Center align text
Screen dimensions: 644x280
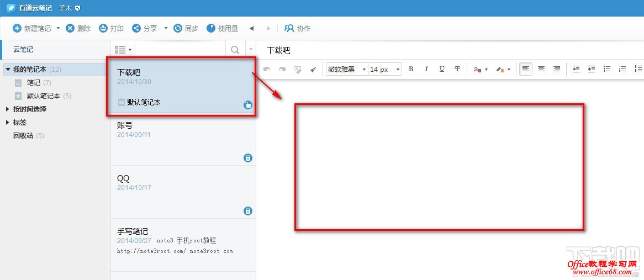(x=541, y=69)
